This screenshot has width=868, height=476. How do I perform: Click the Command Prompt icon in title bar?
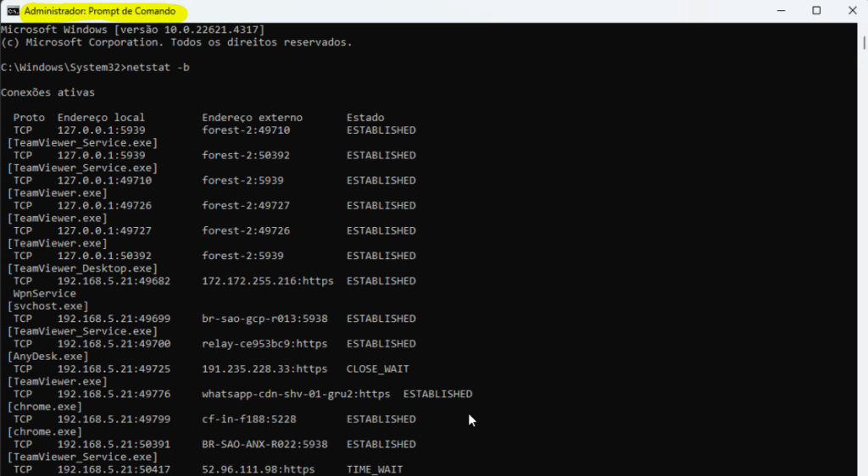13,11
